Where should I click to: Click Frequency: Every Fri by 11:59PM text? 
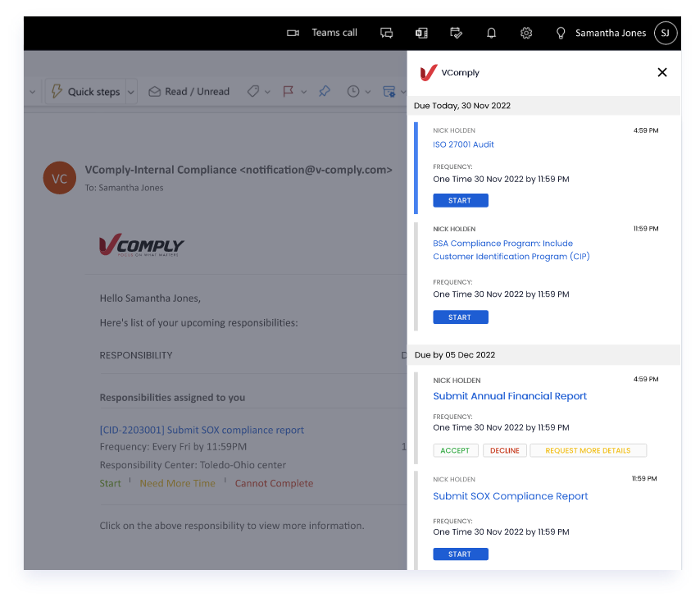(173, 447)
